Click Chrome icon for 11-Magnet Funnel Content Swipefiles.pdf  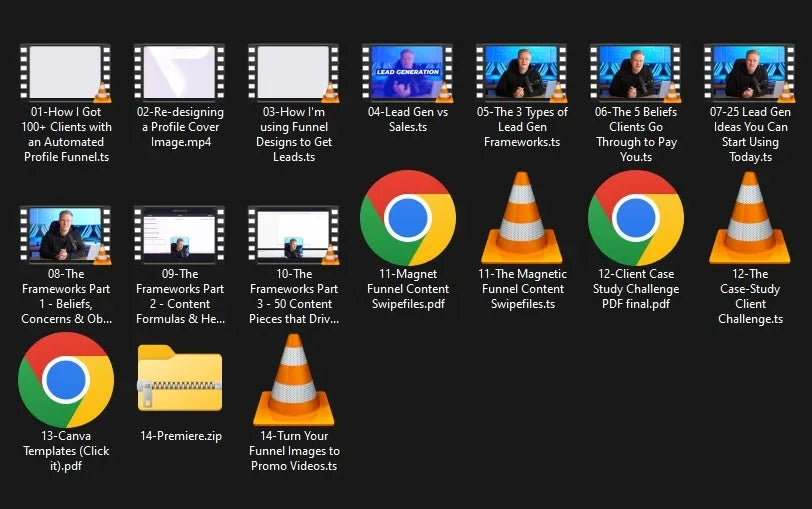[x=408, y=218]
